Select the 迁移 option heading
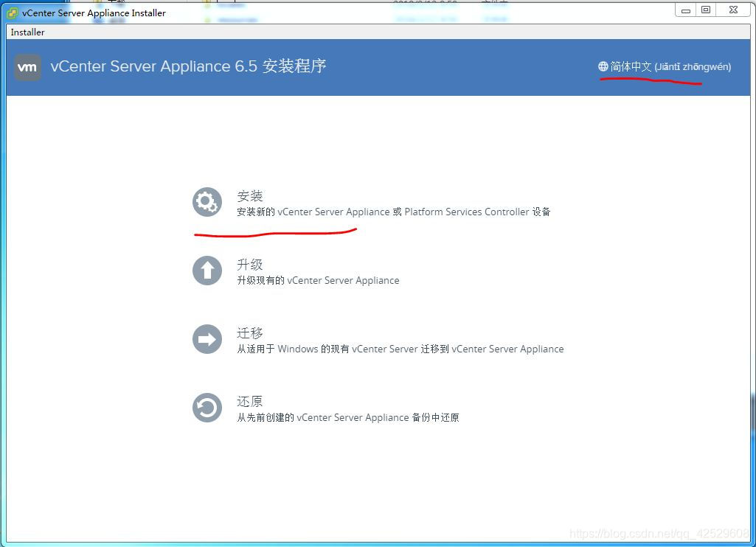This screenshot has height=547, width=756. (250, 333)
